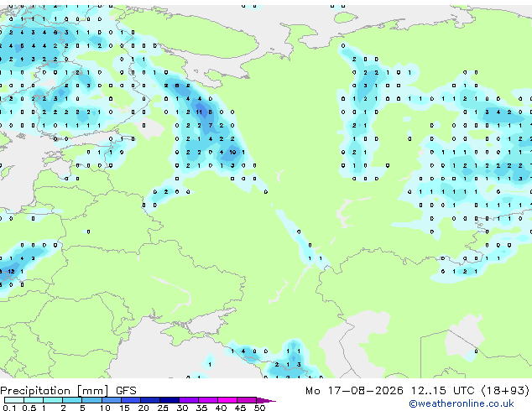Select the legend swatch between 5 and 10
This screenshot has height=411, width=532.
pos(91,400)
